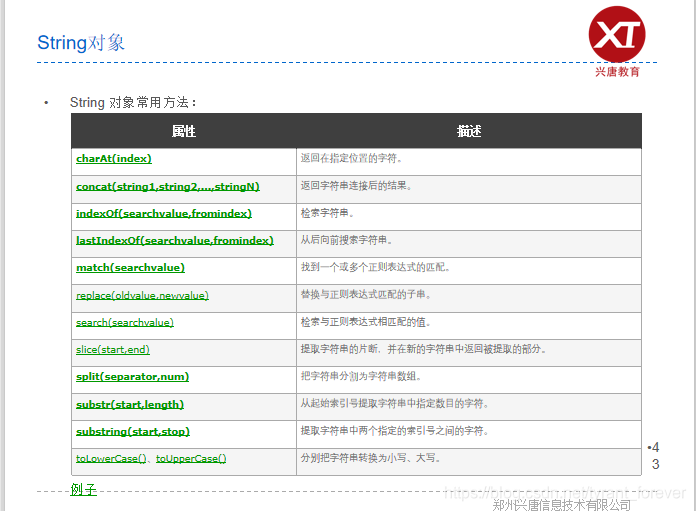This screenshot has height=511, width=696.
Task: Click description 检索字符串。
Action: point(328,213)
